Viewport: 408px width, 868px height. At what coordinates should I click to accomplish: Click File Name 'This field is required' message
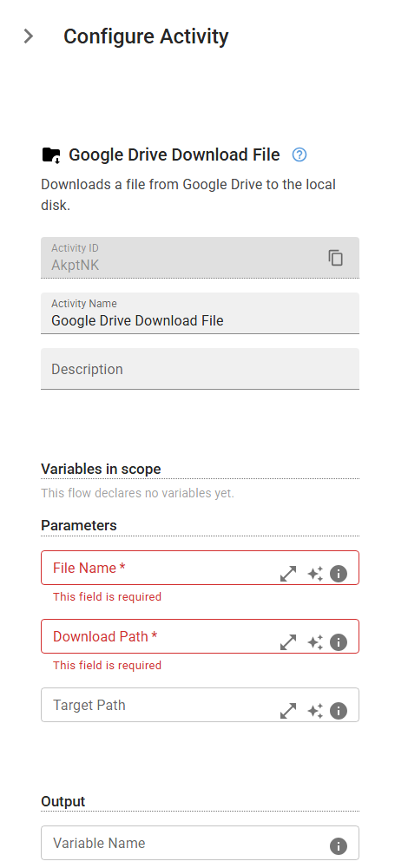coord(107,597)
